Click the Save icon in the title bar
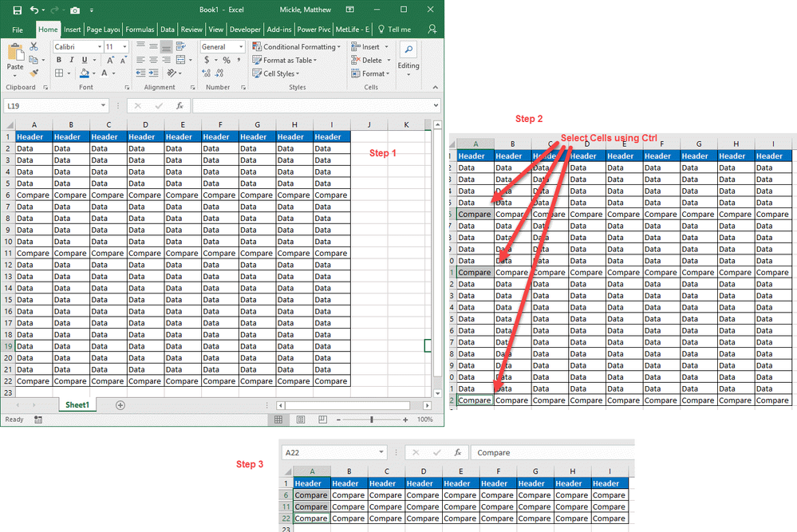 (x=17, y=10)
